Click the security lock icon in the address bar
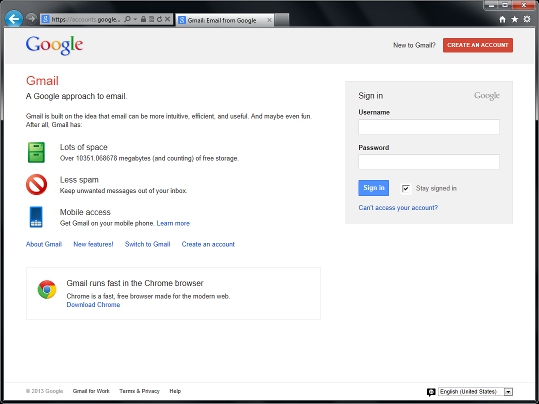 143,19
